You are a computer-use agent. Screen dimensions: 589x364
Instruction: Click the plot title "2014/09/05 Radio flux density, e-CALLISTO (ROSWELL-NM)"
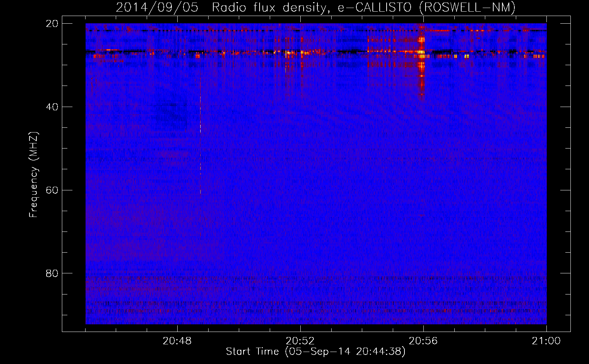[x=316, y=7]
